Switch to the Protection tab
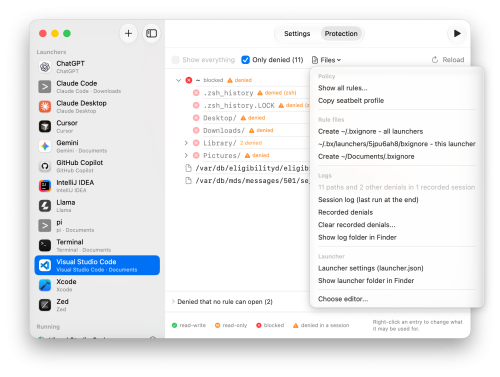The image size is (500, 377). [341, 34]
